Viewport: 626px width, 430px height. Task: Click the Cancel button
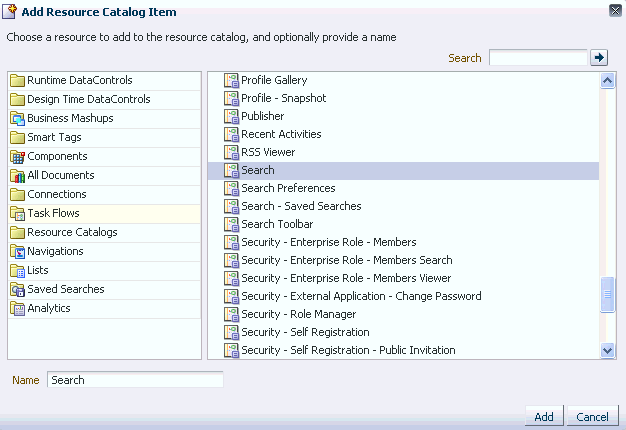pyautogui.click(x=592, y=417)
